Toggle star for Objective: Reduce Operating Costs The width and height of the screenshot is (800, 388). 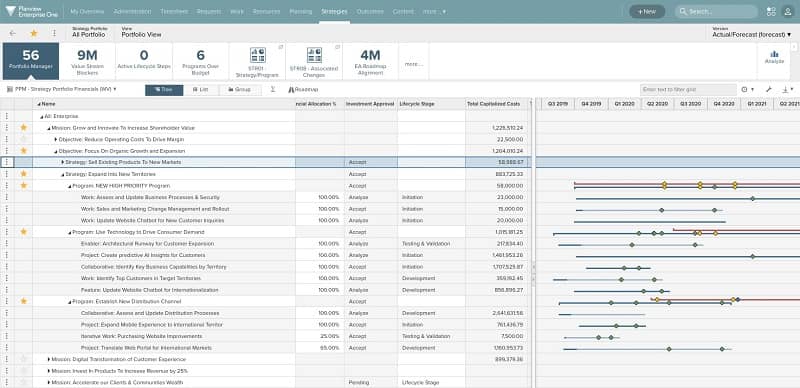coord(23,139)
